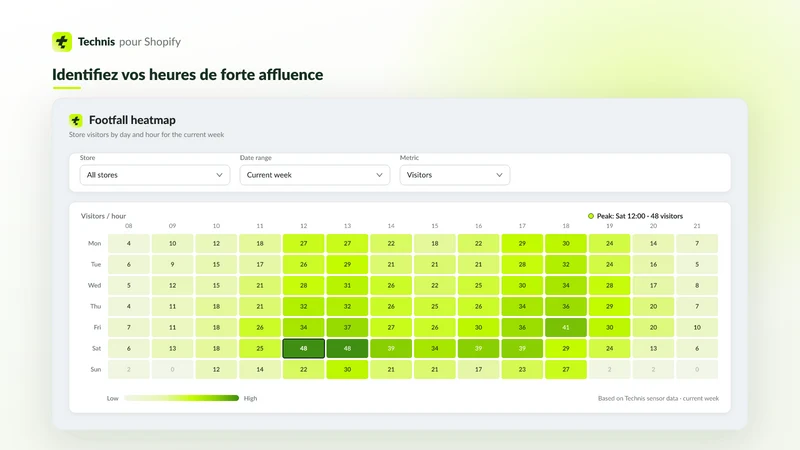This screenshot has height=450, width=800.
Task: Click the chevron in the Metric selector
Action: point(499,175)
